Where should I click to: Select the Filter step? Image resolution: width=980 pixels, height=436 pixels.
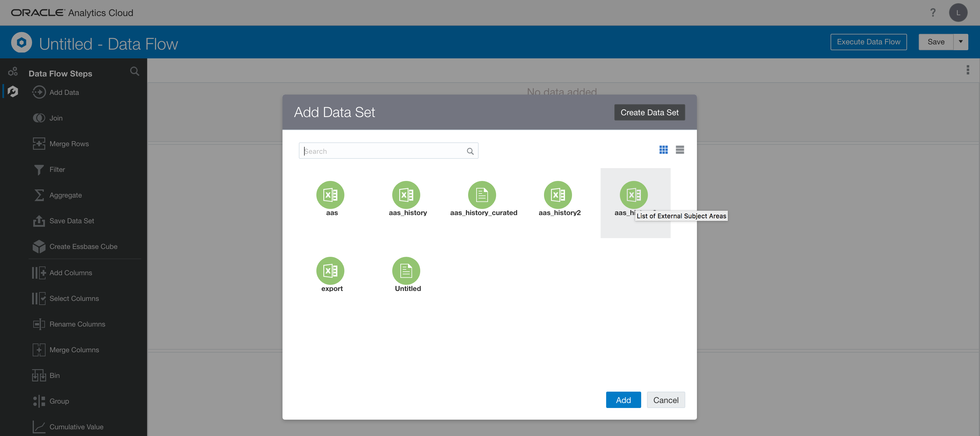49,169
